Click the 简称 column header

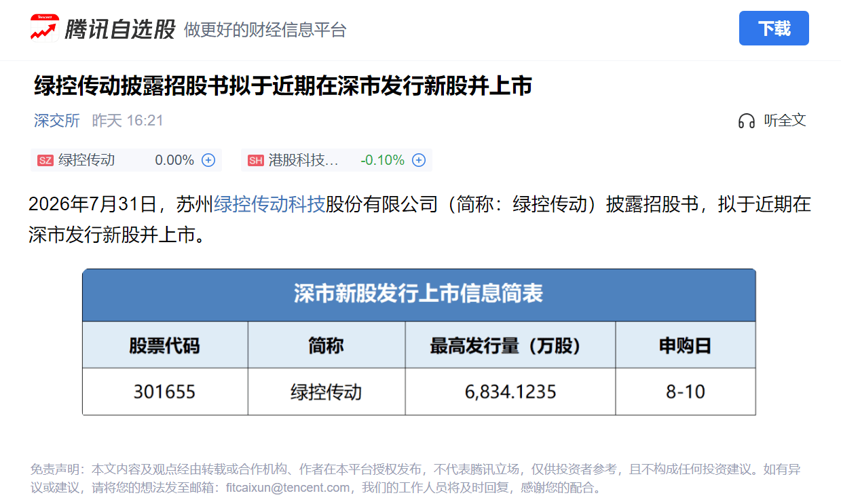point(326,345)
